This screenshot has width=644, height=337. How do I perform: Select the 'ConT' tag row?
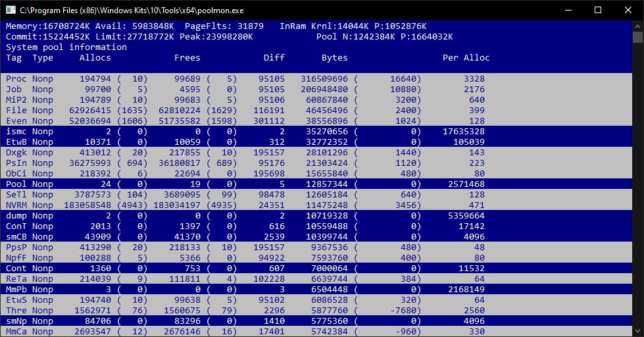(x=316, y=226)
